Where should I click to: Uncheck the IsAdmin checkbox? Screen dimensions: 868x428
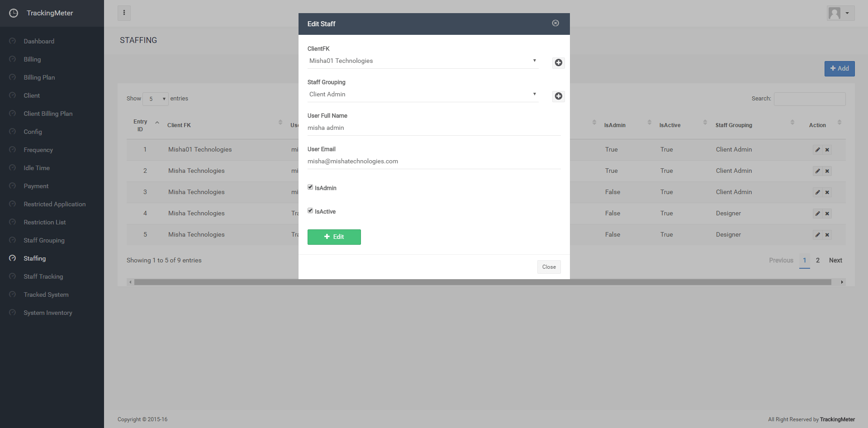310,187
